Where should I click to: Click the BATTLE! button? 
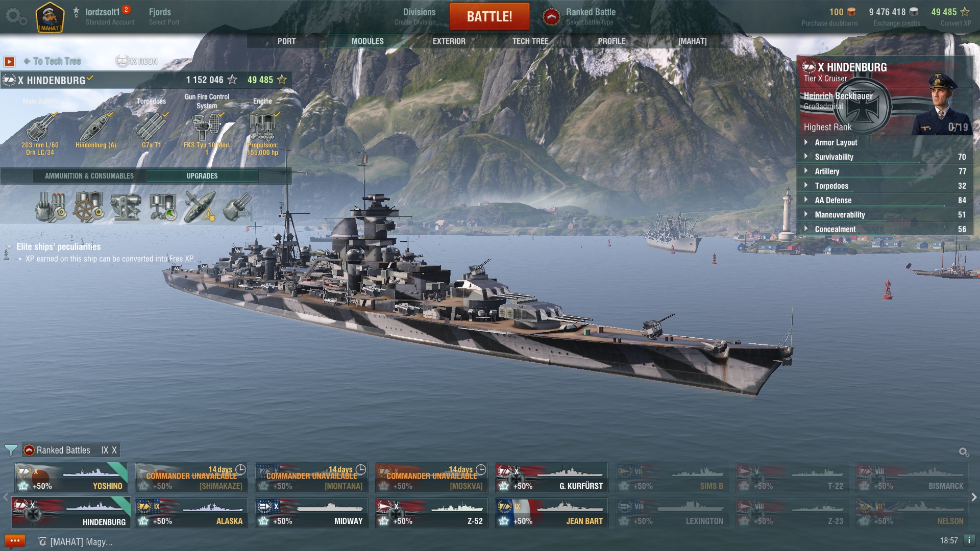click(x=489, y=16)
